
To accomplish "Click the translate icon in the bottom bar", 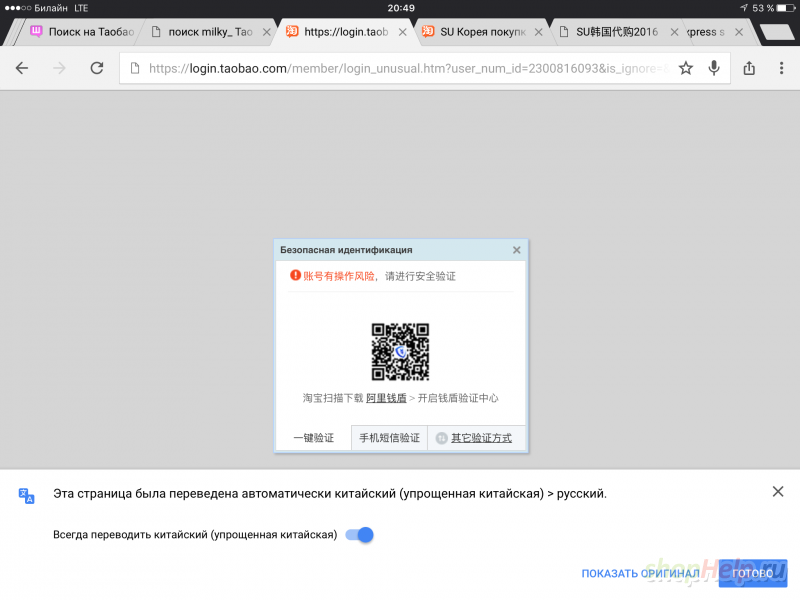I will click(x=26, y=495).
